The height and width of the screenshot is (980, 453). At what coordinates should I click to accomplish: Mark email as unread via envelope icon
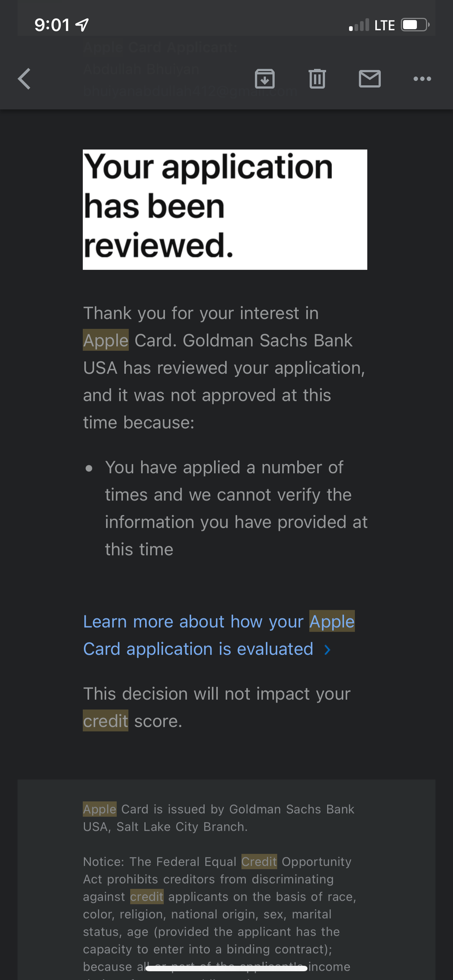(x=369, y=79)
